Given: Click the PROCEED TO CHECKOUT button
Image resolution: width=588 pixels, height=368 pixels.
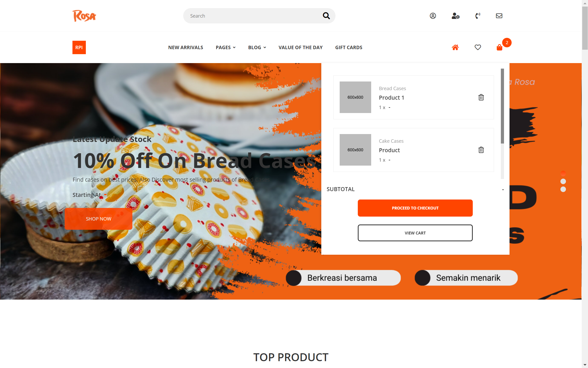Looking at the screenshot, I should [415, 208].
